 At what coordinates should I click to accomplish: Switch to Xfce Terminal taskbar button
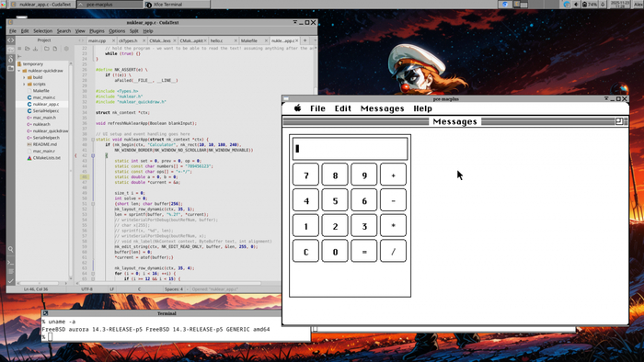177,4
